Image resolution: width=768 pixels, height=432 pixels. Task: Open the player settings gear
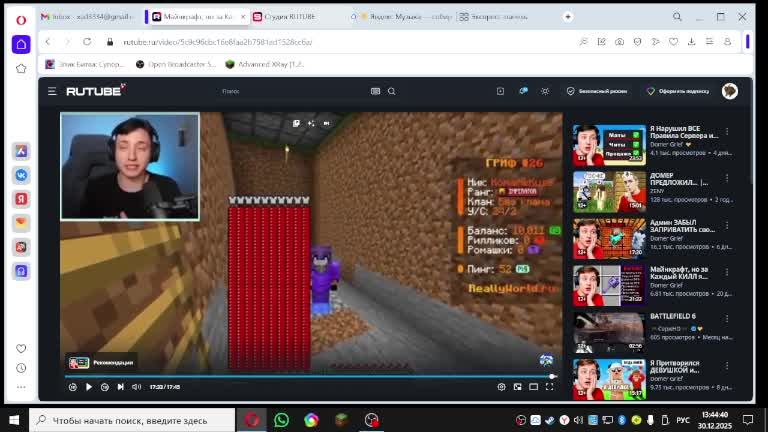(x=501, y=387)
